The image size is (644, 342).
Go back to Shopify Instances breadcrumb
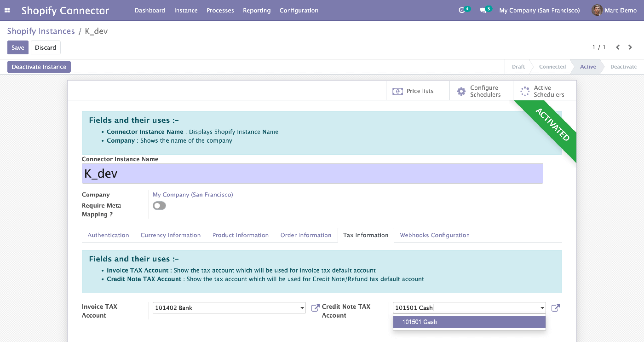pyautogui.click(x=41, y=31)
